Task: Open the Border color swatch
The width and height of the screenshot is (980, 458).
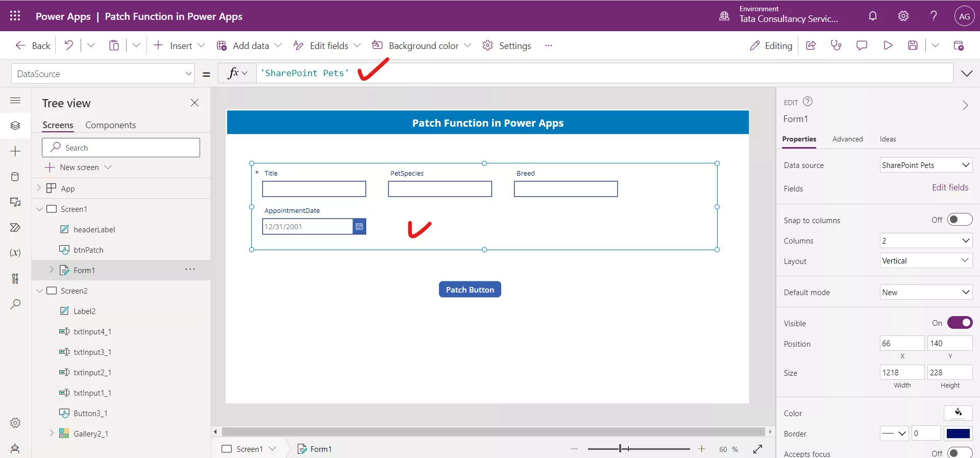Action: point(958,433)
